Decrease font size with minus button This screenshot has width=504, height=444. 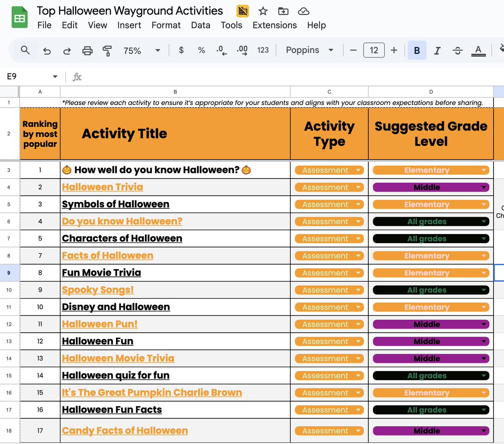pyautogui.click(x=353, y=50)
